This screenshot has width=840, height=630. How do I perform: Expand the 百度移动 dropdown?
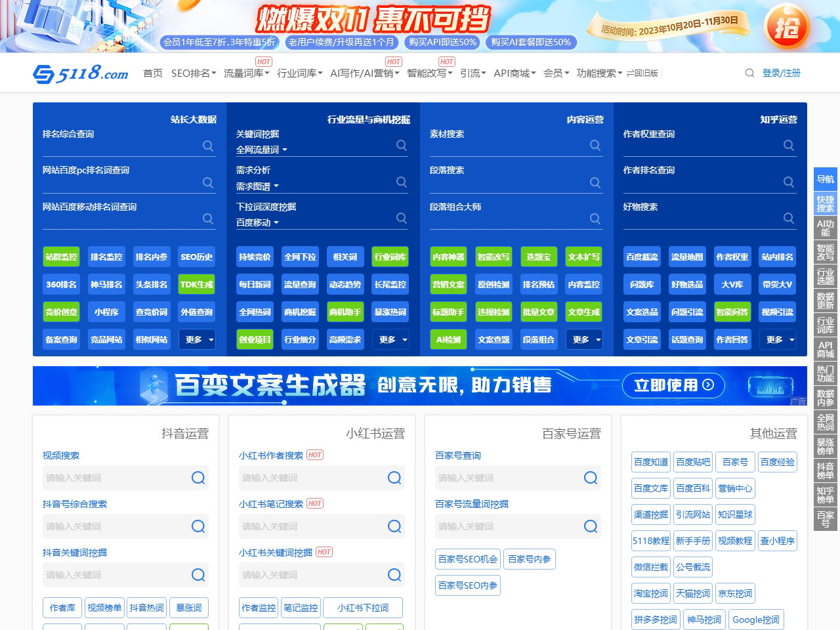pos(257,222)
